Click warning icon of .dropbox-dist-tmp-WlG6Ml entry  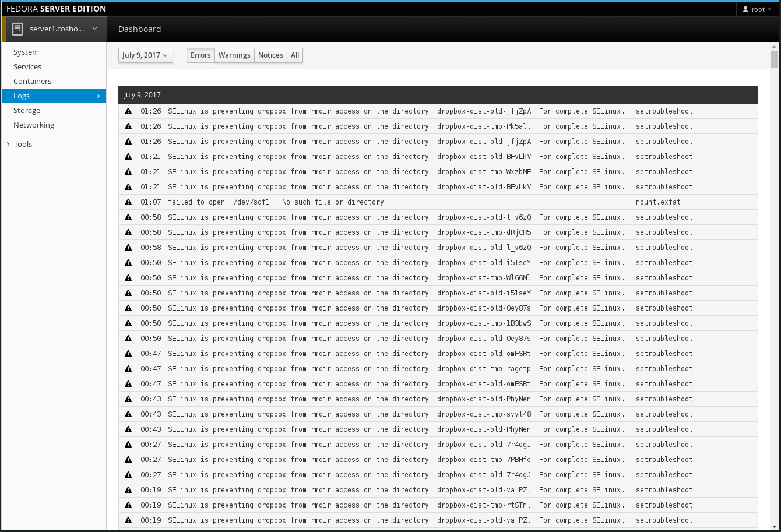pyautogui.click(x=128, y=278)
